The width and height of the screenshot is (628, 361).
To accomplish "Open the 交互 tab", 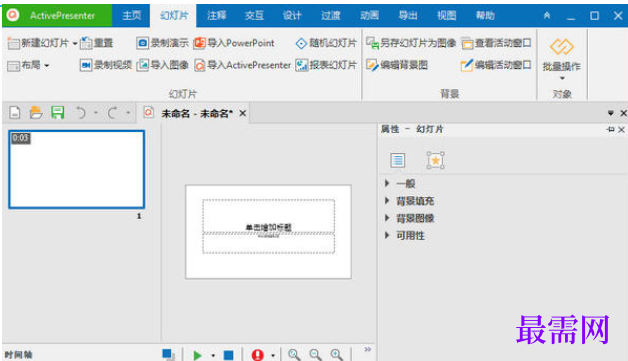I will (x=254, y=16).
